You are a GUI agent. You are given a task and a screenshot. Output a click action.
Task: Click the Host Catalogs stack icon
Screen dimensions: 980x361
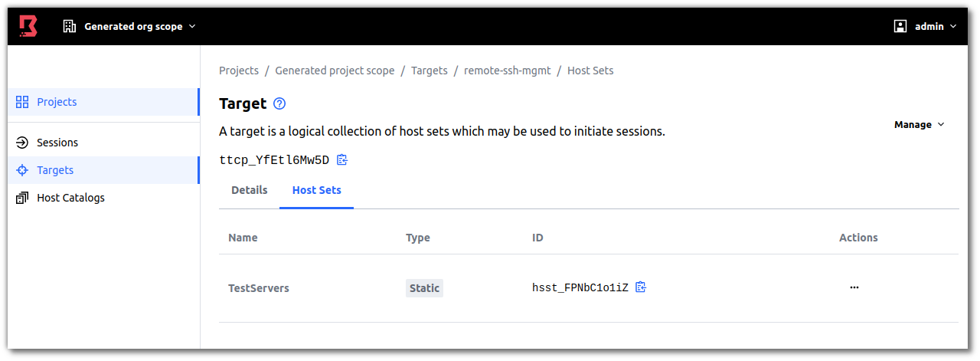point(22,198)
